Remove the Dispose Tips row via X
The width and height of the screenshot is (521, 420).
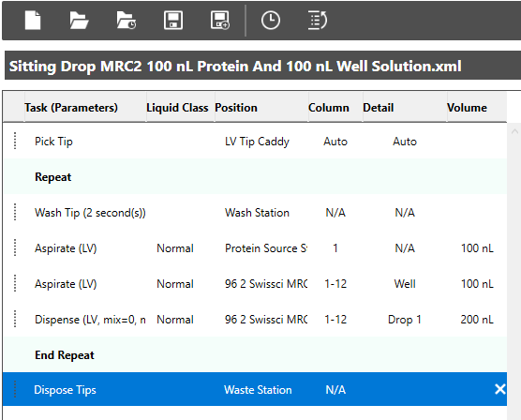tap(500, 389)
